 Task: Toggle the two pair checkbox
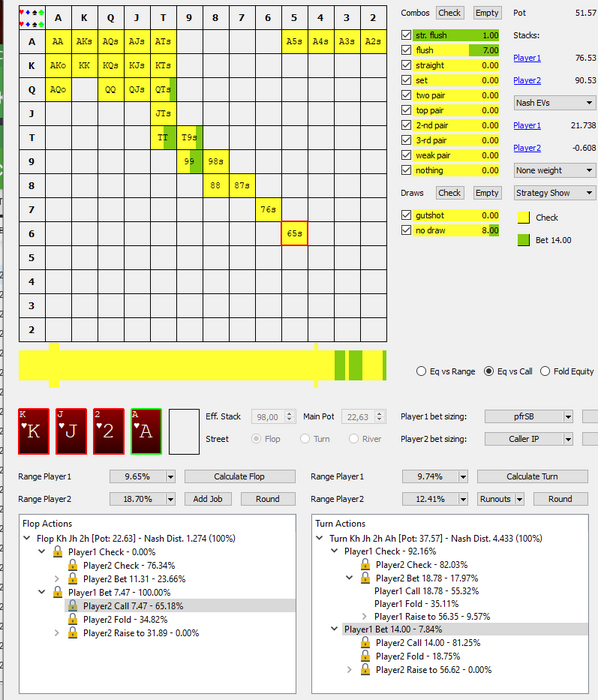(x=406, y=95)
